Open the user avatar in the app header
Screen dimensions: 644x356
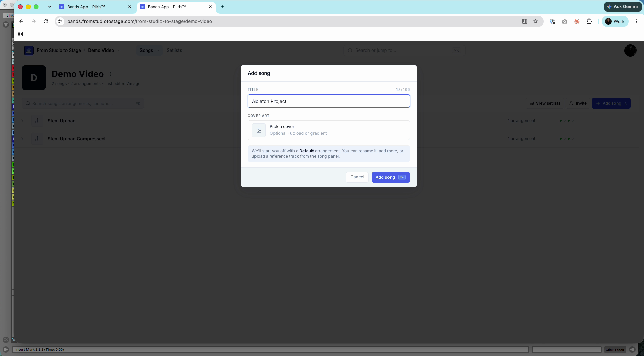(630, 51)
